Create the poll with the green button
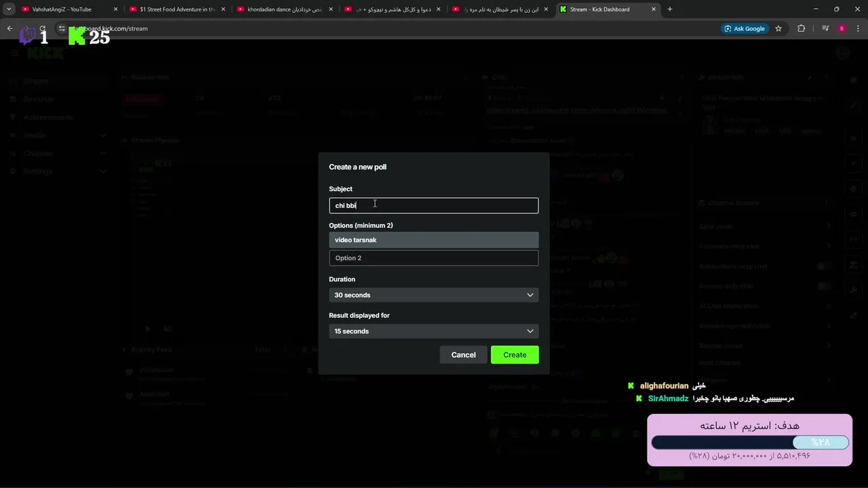This screenshot has width=868, height=488. pos(515,355)
